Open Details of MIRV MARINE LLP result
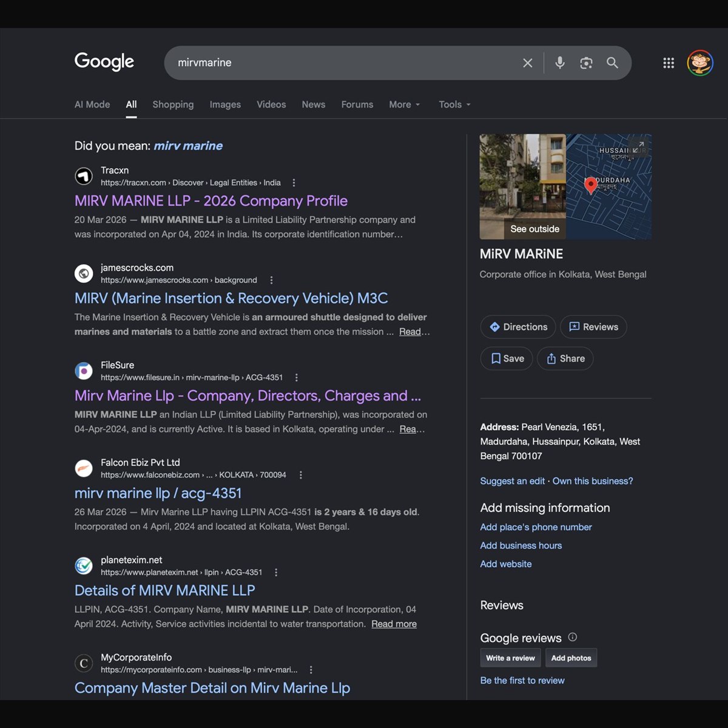This screenshot has height=728, width=728. 164,590
